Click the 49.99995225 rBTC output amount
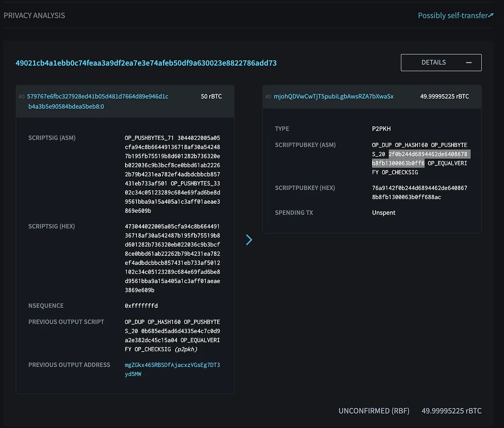Viewport: 504px width, 428px height. [x=444, y=97]
